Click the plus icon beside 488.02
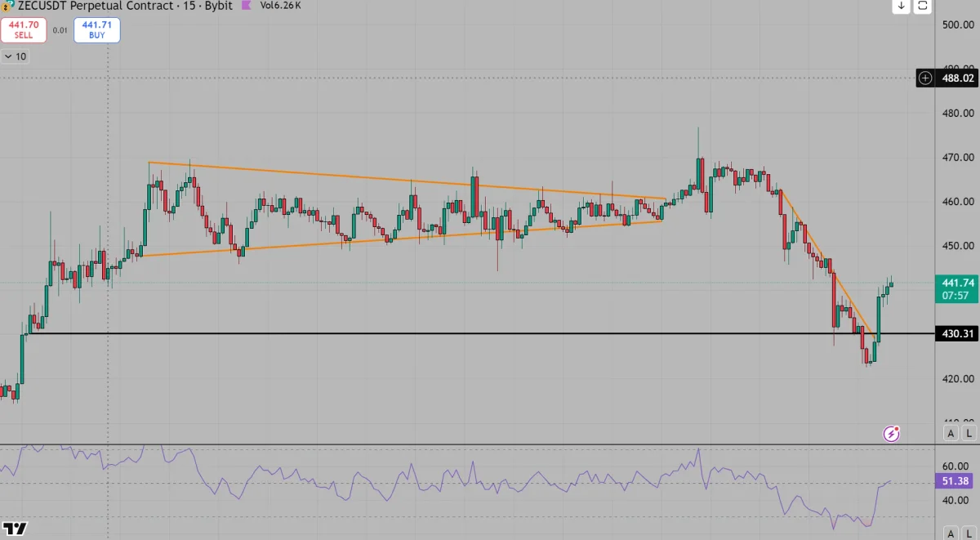980x540 pixels. click(x=925, y=78)
